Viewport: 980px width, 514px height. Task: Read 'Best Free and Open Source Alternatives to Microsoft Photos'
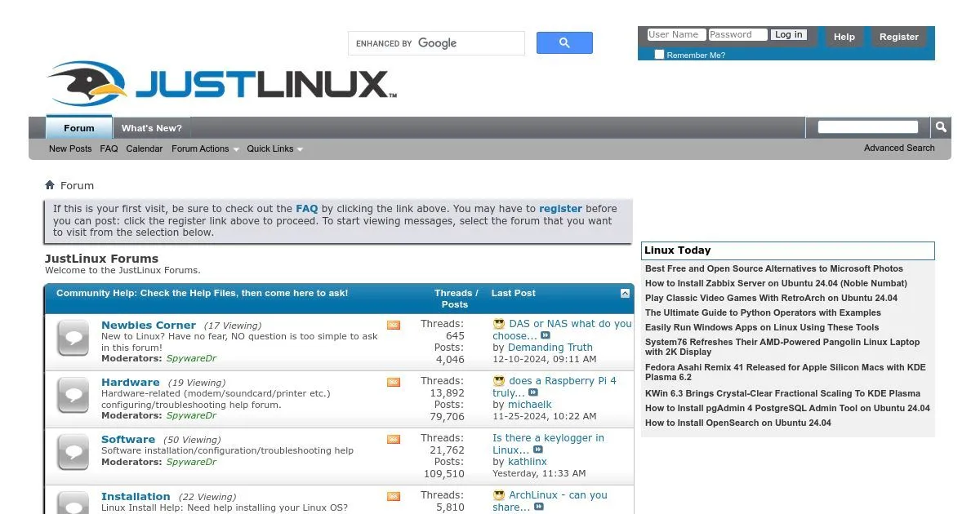[774, 268]
